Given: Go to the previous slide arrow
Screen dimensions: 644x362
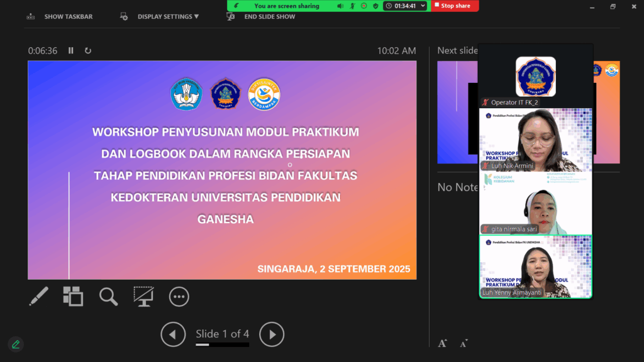Looking at the screenshot, I should click(173, 334).
